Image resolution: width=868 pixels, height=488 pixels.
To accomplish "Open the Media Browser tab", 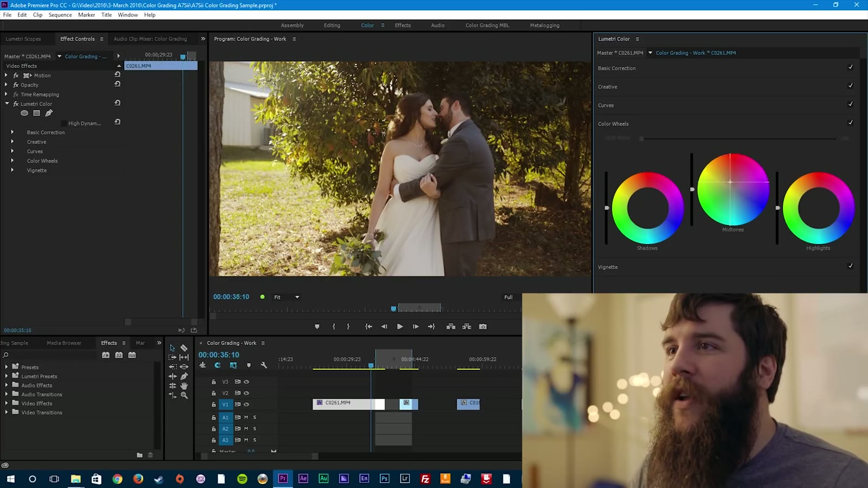I will [x=64, y=343].
